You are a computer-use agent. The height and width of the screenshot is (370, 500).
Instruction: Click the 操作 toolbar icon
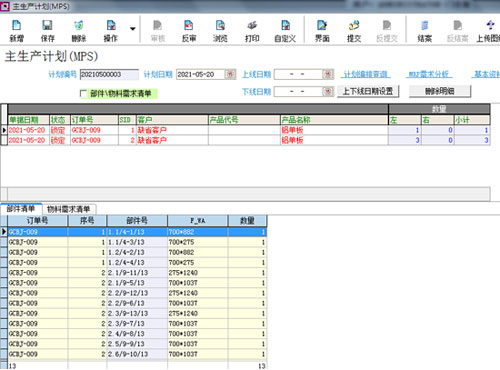point(111,31)
